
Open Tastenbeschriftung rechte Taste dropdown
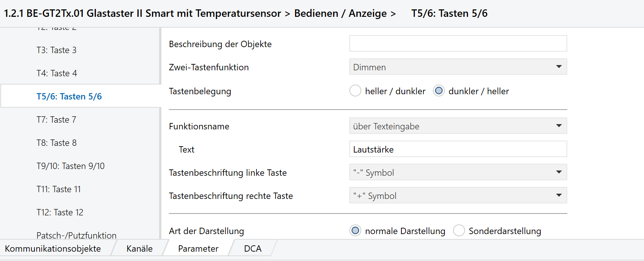click(x=458, y=196)
